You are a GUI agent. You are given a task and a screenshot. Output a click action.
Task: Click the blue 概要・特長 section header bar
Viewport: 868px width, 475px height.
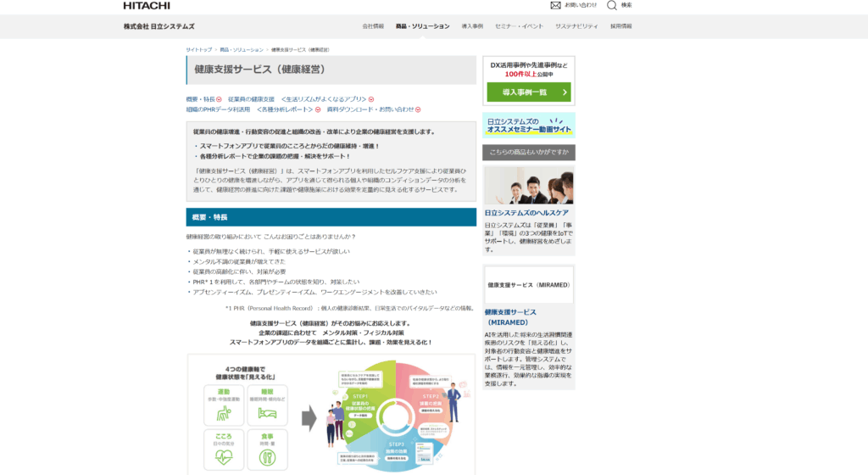331,217
